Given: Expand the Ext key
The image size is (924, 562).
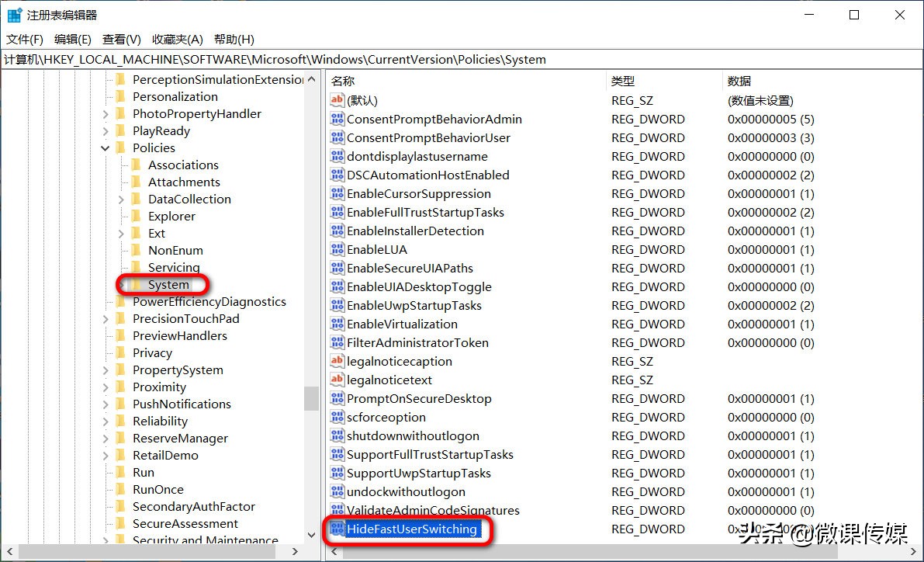Looking at the screenshot, I should pyautogui.click(x=121, y=234).
